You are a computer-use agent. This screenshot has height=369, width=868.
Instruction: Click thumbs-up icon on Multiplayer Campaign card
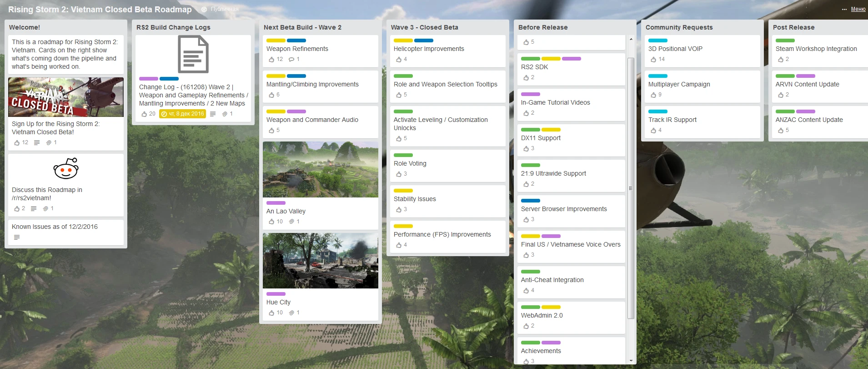pos(653,95)
